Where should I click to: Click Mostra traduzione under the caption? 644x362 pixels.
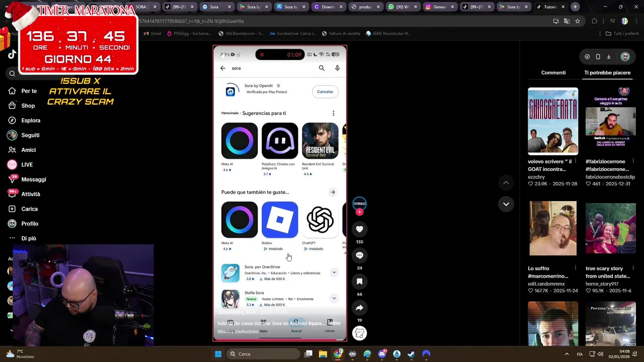pyautogui.click(x=238, y=331)
